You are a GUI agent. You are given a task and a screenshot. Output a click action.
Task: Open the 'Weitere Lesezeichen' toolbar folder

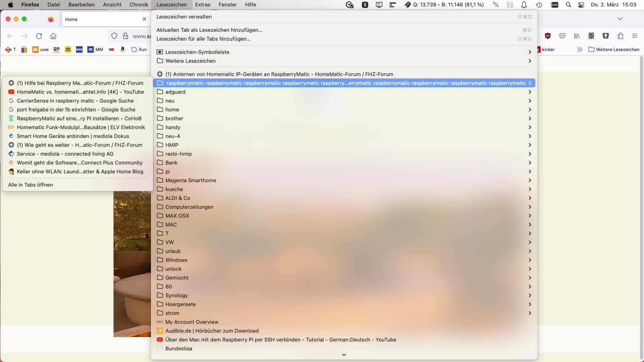[x=614, y=49]
